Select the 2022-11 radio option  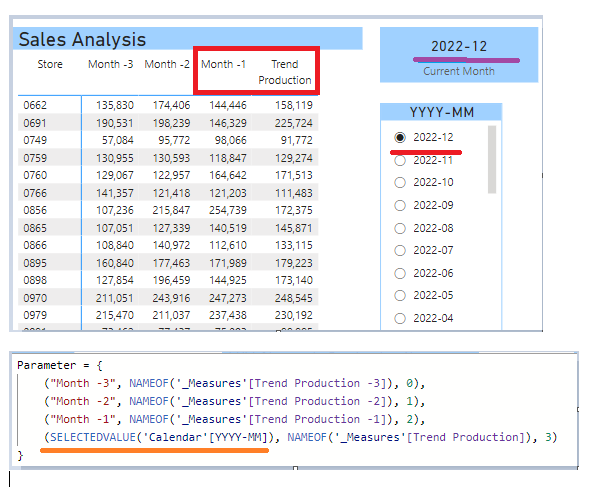[400, 160]
